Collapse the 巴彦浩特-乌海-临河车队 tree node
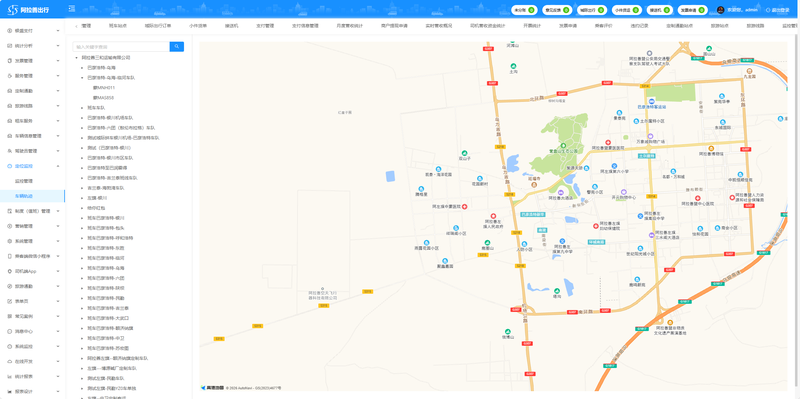800x399 pixels. [82, 78]
